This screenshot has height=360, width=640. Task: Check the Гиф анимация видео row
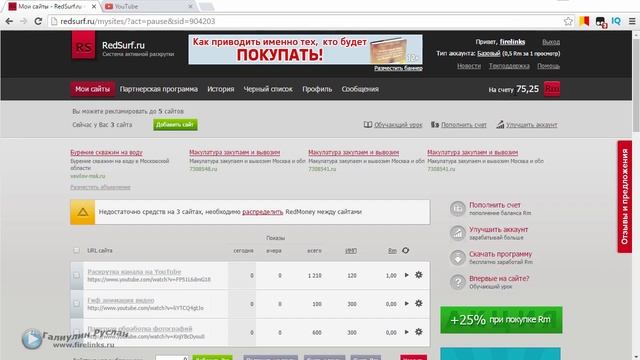click(x=76, y=304)
